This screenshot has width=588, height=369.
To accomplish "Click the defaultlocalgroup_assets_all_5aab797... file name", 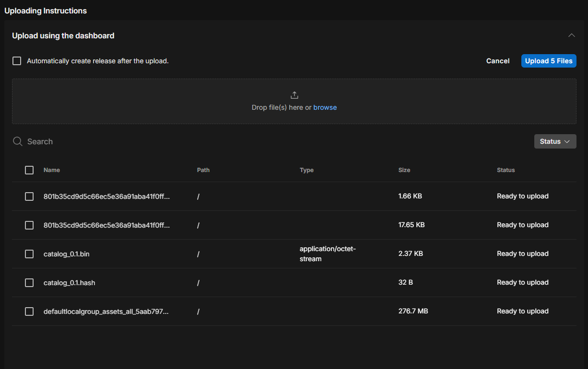I will point(106,311).
